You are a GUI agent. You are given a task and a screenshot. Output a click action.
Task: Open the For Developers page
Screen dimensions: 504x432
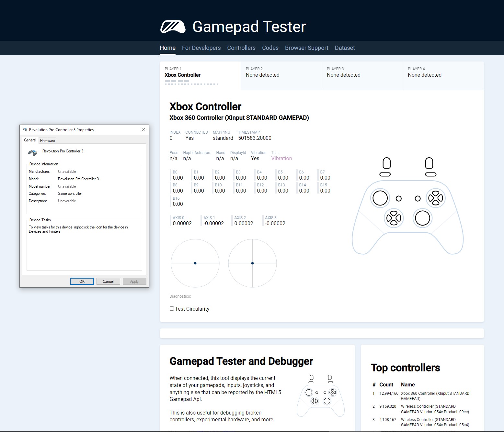[x=201, y=48]
